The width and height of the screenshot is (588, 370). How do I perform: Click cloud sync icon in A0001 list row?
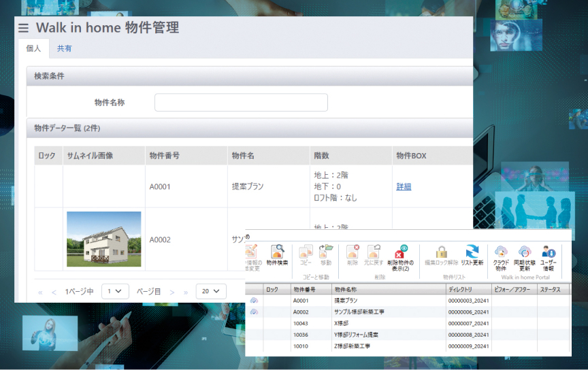click(254, 301)
